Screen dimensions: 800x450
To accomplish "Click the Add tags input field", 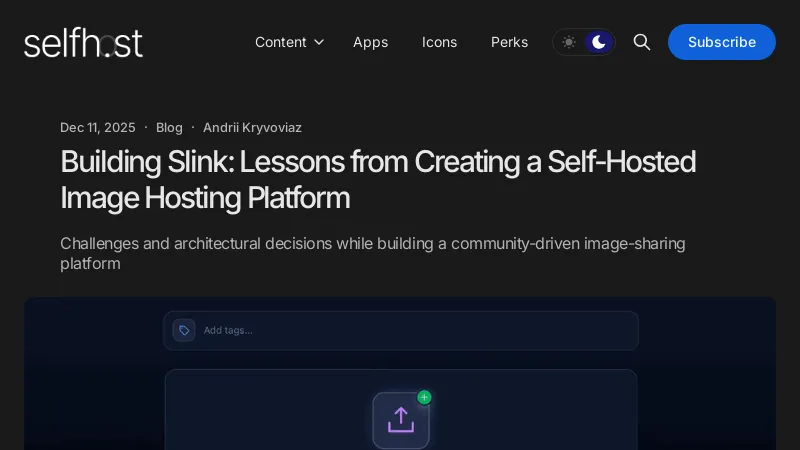I will pyautogui.click(x=410, y=330).
